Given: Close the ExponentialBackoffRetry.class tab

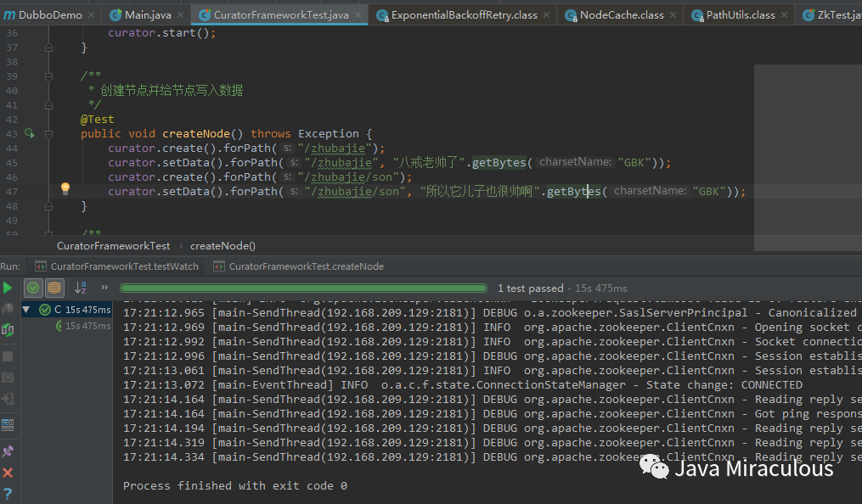Looking at the screenshot, I should 546,14.
